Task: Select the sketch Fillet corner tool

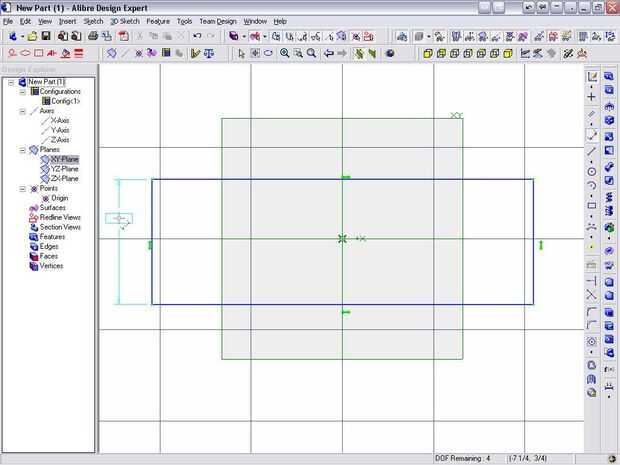Action: pos(592,312)
